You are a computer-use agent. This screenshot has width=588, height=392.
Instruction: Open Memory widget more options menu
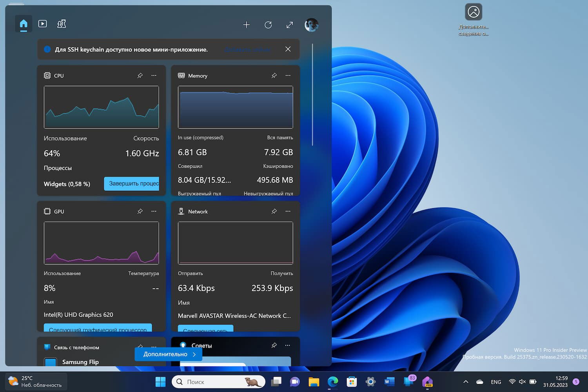click(288, 75)
